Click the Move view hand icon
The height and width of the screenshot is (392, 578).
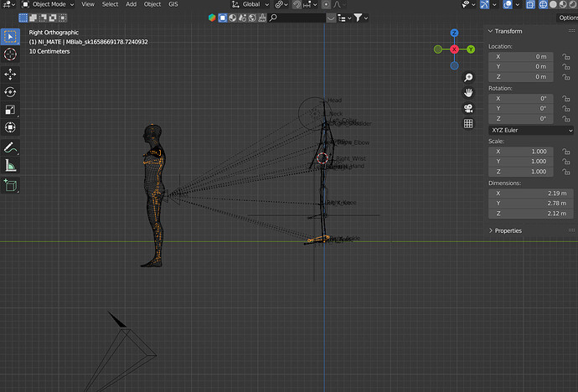tap(468, 93)
